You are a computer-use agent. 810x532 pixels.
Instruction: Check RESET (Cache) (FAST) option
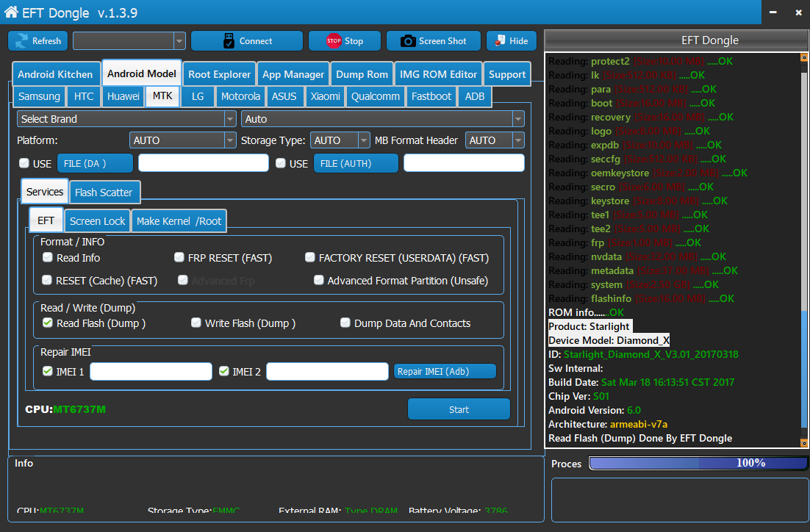pos(47,280)
